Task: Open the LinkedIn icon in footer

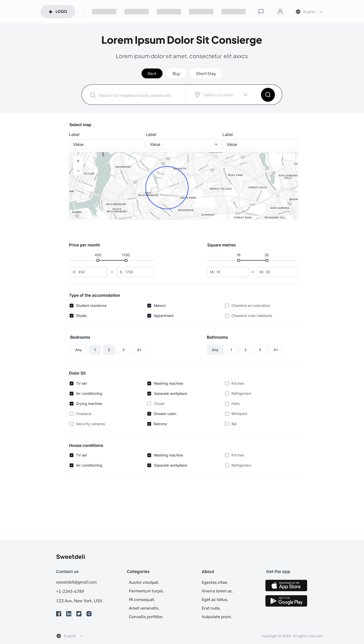Action: (x=69, y=614)
